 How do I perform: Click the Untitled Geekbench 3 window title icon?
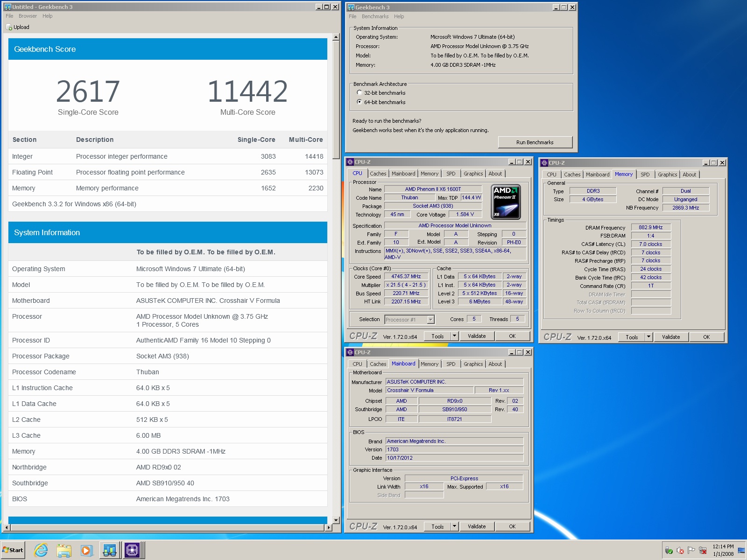point(7,7)
